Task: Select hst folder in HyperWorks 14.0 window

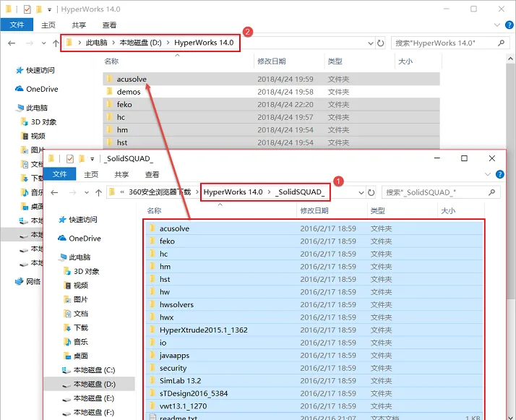Action: [271, 142]
